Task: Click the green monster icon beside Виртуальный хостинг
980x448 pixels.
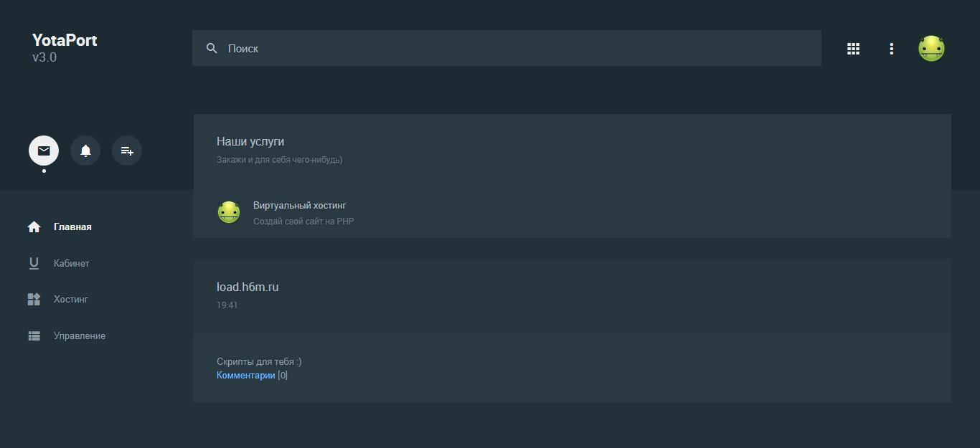Action: tap(229, 213)
